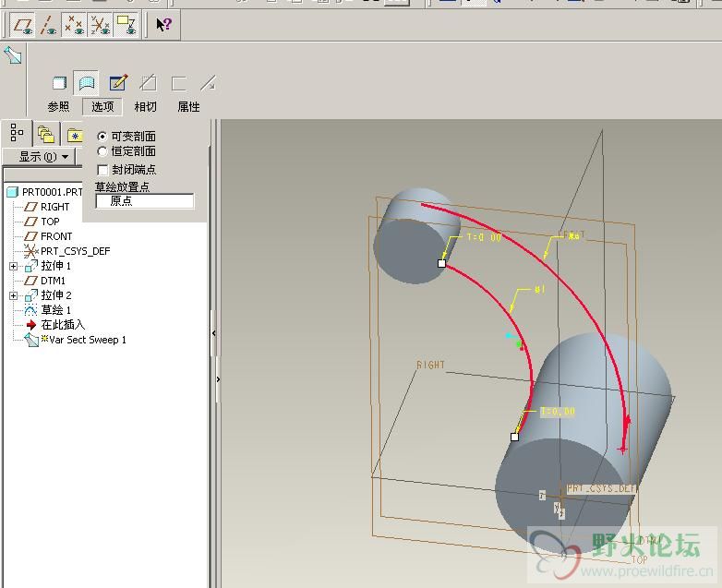Select the FRONT datum plane item
722x588 pixels.
pyautogui.click(x=48, y=236)
